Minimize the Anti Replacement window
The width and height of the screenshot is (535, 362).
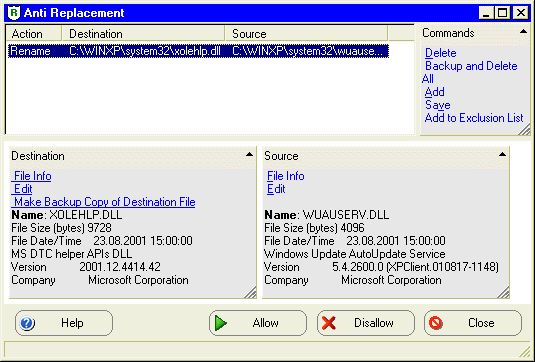(486, 13)
